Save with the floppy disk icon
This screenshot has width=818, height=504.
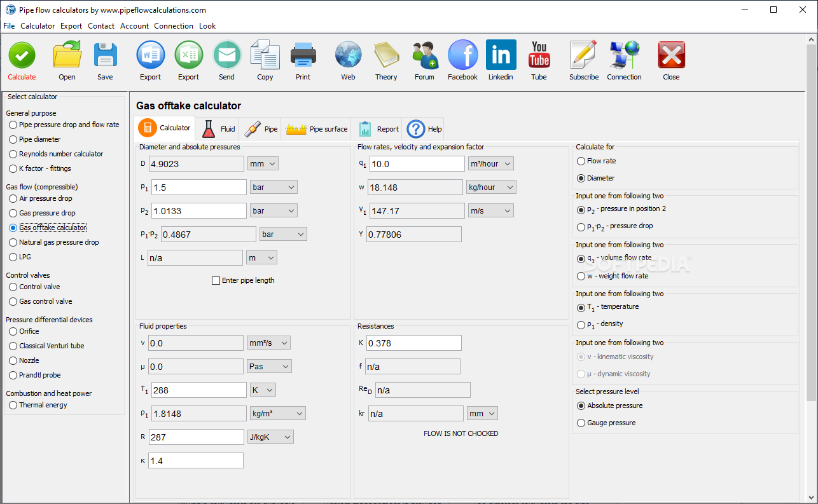[106, 56]
